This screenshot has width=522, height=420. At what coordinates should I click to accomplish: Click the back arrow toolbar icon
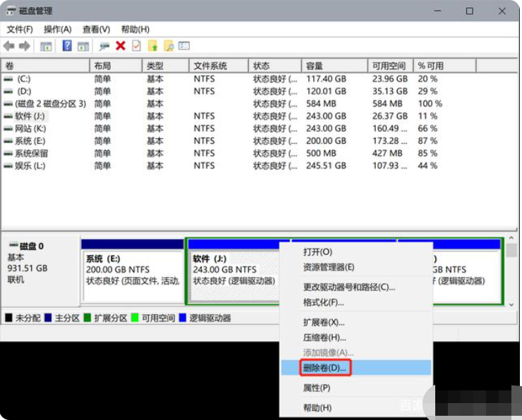pos(9,46)
